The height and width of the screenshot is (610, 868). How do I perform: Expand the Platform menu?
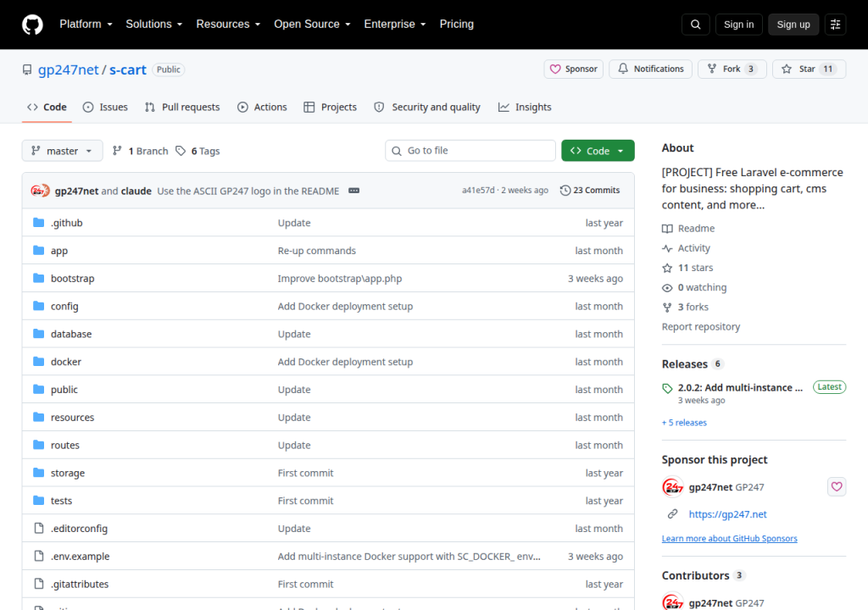86,25
